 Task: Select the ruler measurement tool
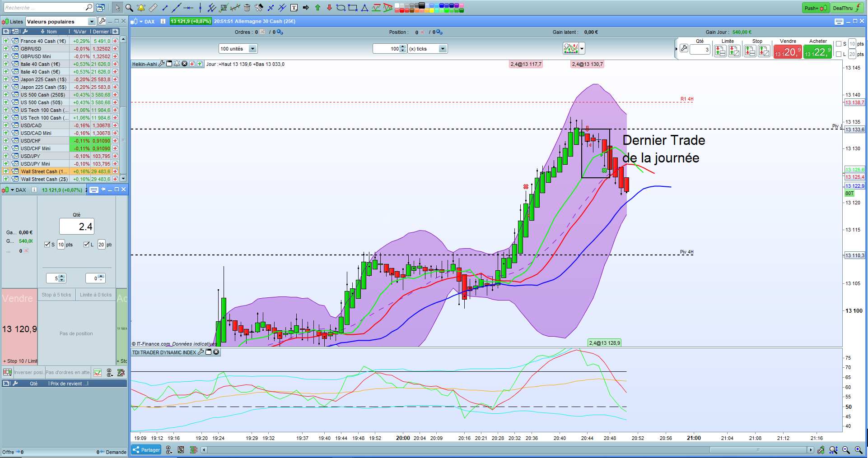[x=153, y=8]
